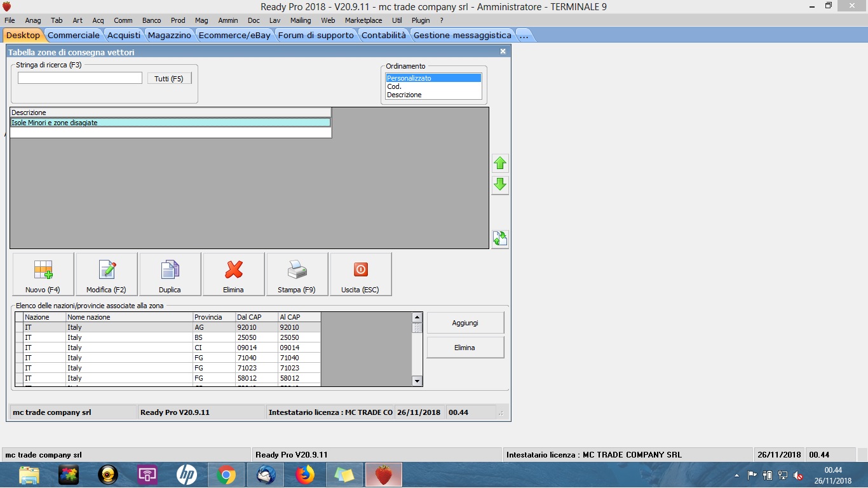This screenshot has height=488, width=868.
Task: Launch Firefox from the taskbar
Action: click(304, 475)
